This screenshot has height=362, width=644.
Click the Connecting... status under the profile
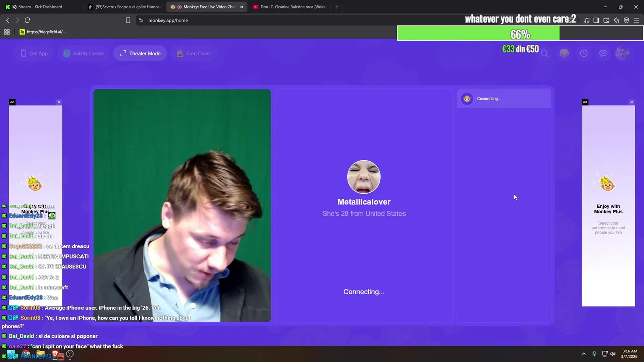click(364, 292)
